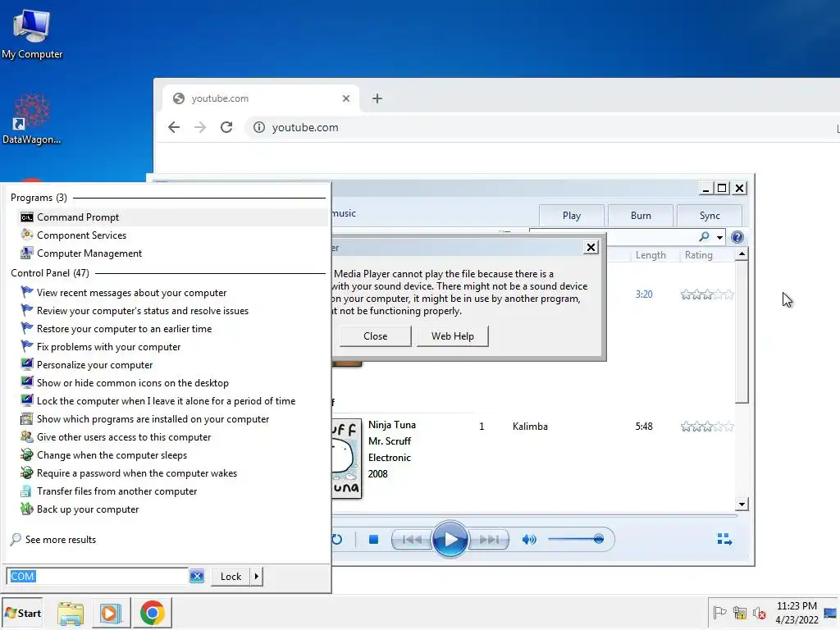
Task: Open Google Chrome from taskbar
Action: 152,613
